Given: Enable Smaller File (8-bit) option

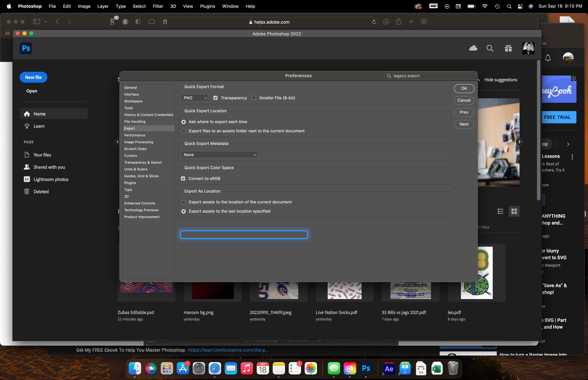Looking at the screenshot, I should [254, 98].
